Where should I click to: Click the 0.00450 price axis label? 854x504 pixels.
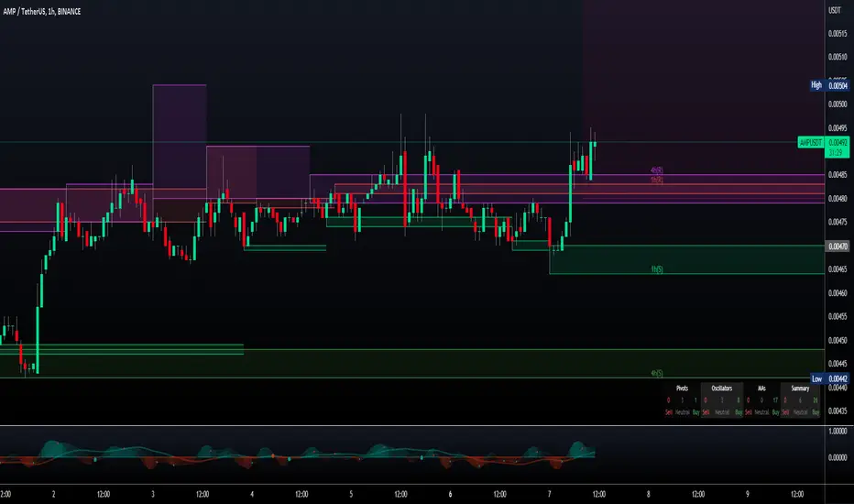838,341
